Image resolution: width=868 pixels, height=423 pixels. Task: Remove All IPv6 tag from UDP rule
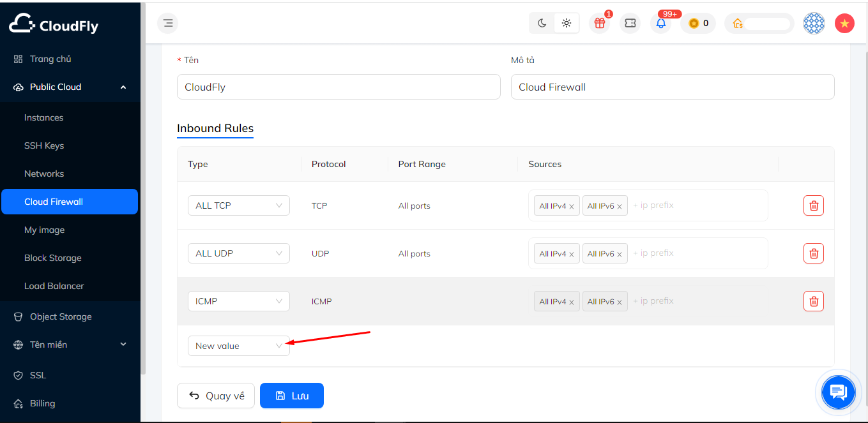(620, 254)
